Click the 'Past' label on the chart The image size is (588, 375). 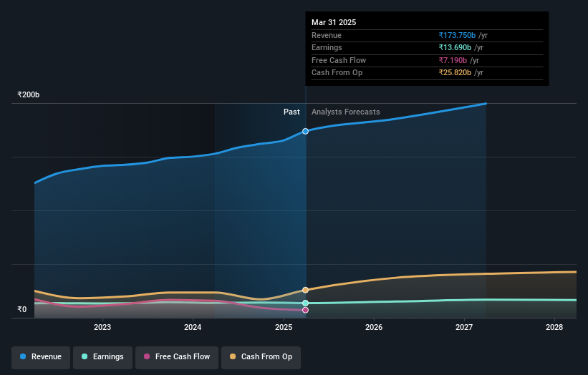291,112
